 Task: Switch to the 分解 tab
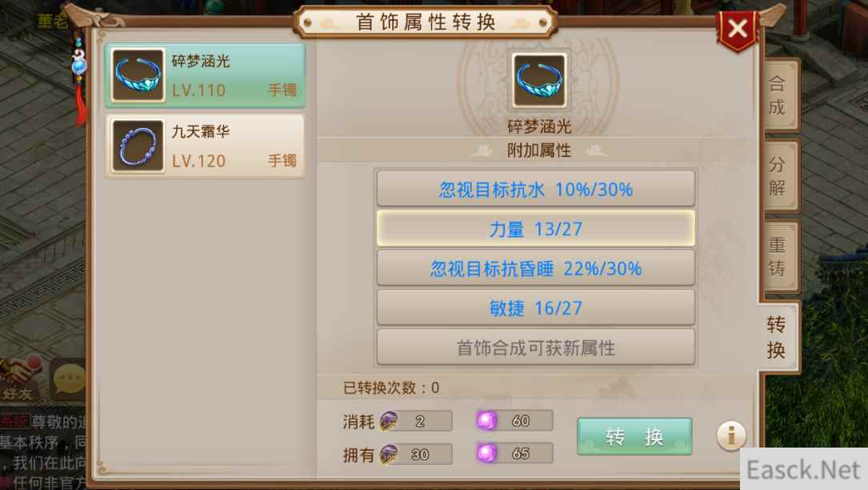click(x=778, y=175)
